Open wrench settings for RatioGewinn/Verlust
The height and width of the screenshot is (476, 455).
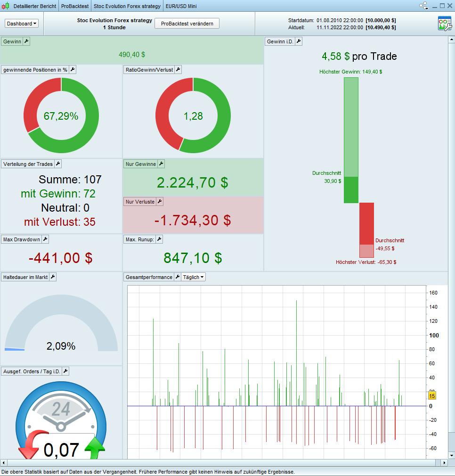[x=178, y=70]
